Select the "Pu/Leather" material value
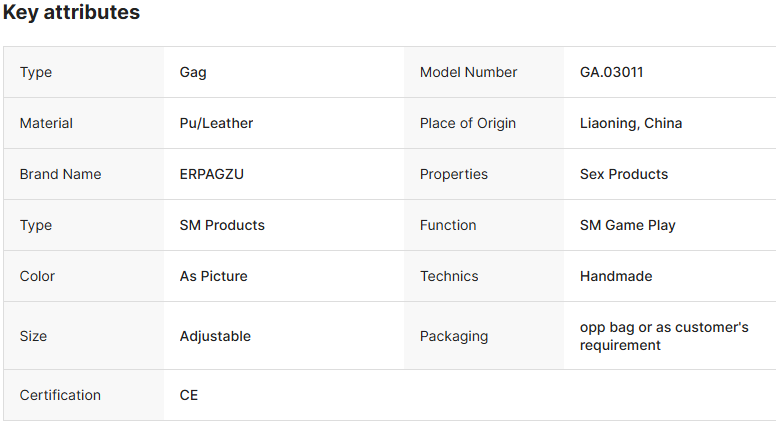Viewport: 776px width, 422px height. point(216,123)
